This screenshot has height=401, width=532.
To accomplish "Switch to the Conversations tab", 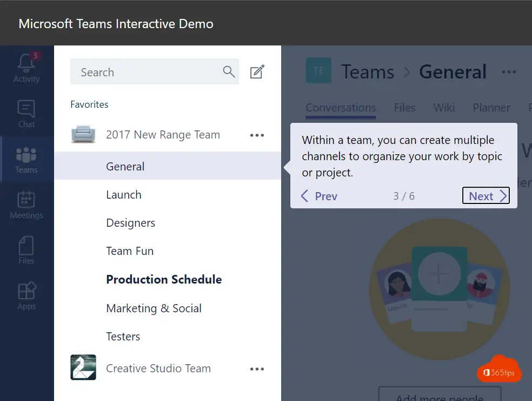I will point(341,108).
